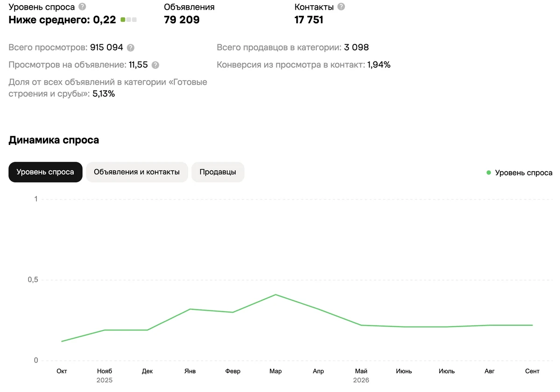Click the Июнь label on x-axis
560x392 pixels.
click(x=404, y=371)
